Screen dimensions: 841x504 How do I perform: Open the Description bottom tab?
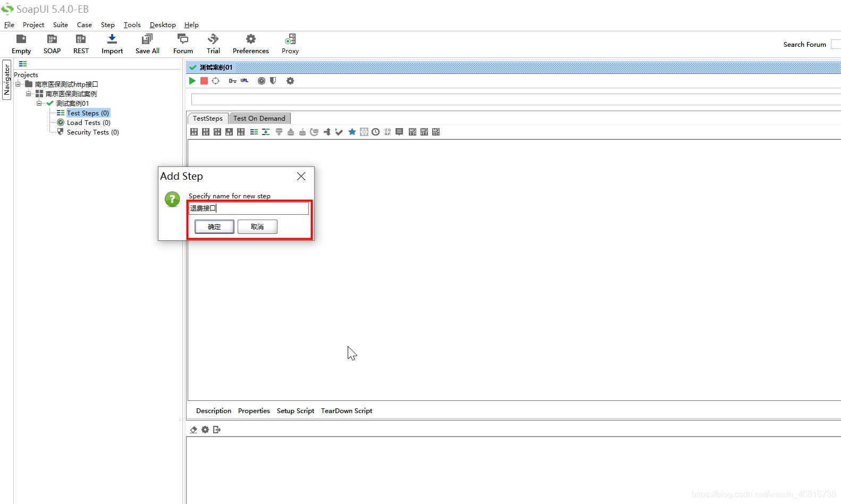[214, 411]
